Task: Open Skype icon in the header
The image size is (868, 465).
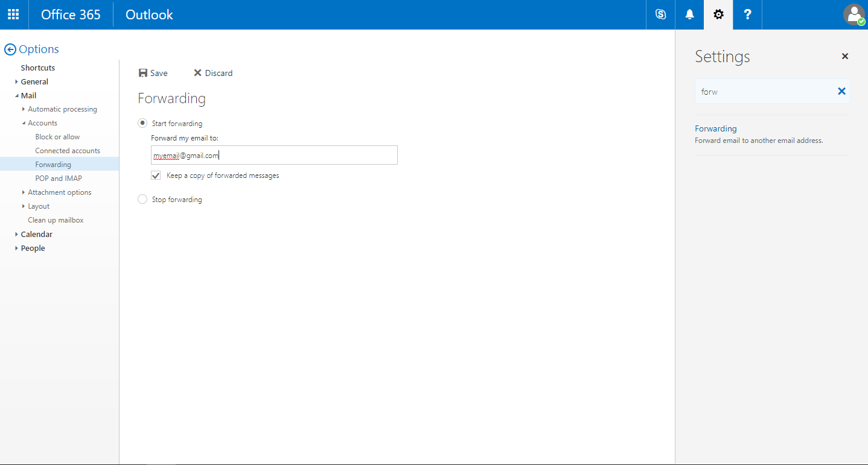Action: point(660,14)
